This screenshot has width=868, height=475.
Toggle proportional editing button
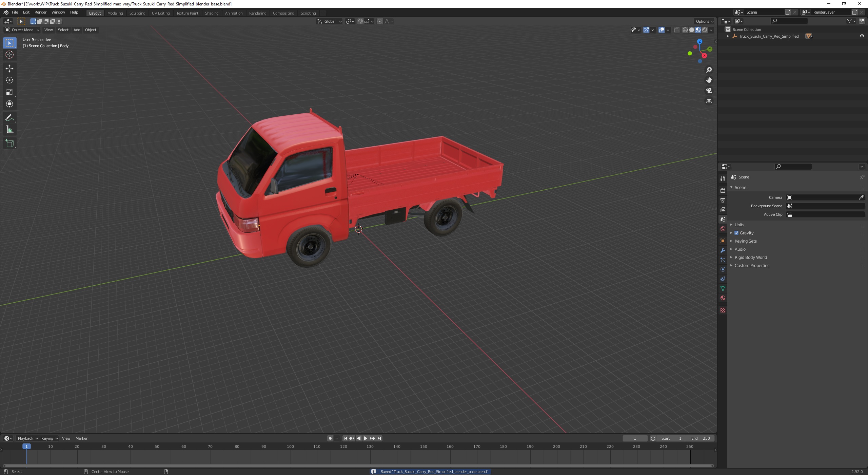click(x=380, y=21)
